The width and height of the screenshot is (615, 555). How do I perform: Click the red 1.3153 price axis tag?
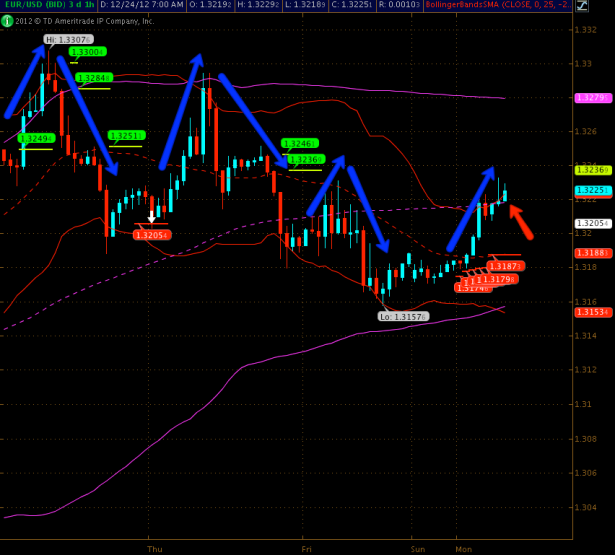(592, 312)
